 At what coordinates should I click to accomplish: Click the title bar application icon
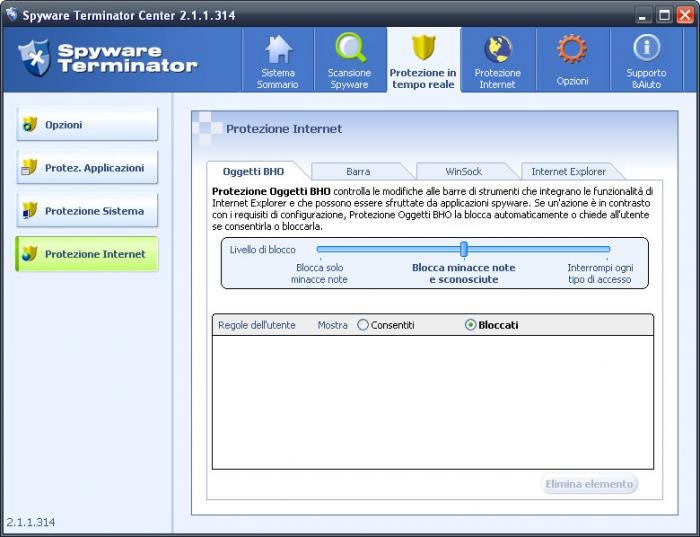[x=11, y=14]
